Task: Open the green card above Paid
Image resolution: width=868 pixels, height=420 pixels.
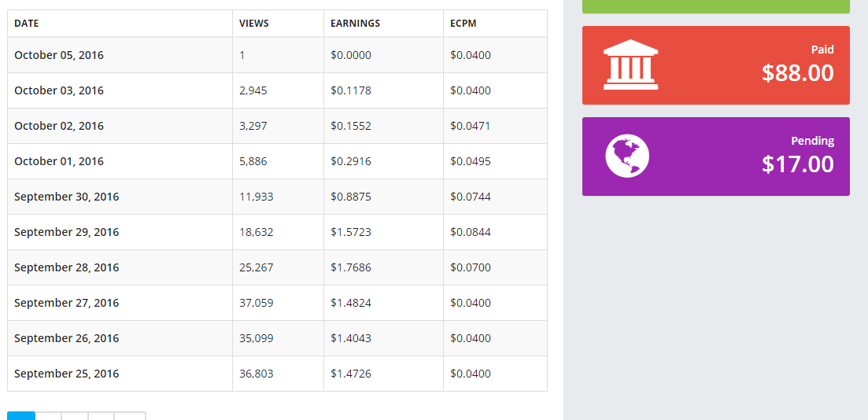Action: point(715,6)
